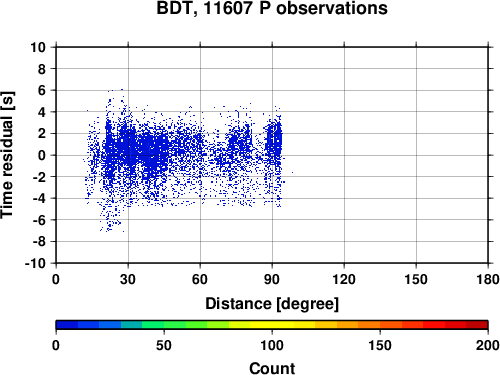Click the colorbar tick label "50"
The height and width of the screenshot is (375, 500).
164,345
